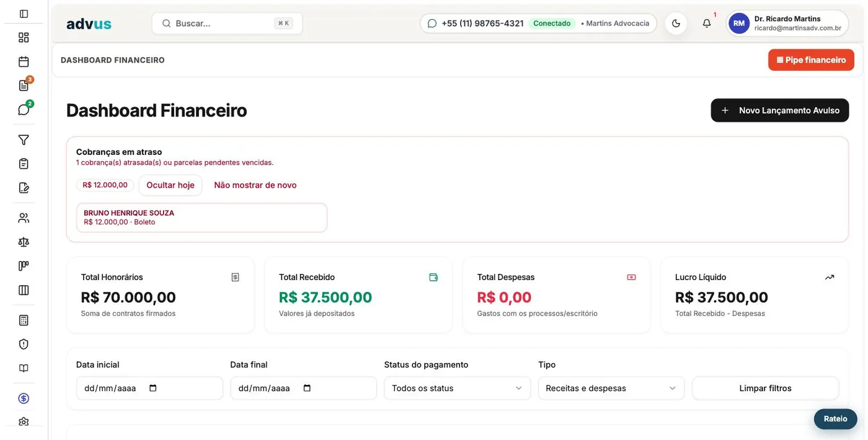Click Novo Lançamento Avulso button
868x440 pixels.
coord(780,110)
